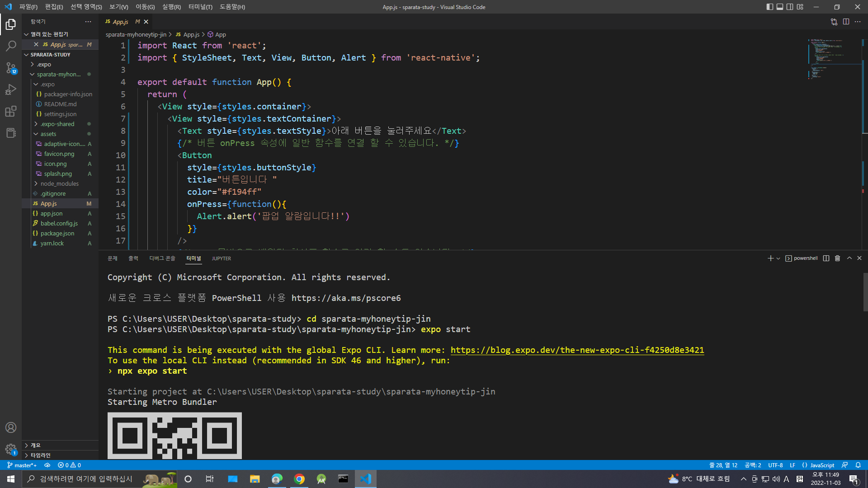Switch to the JUPYTER panel tab

click(x=222, y=258)
